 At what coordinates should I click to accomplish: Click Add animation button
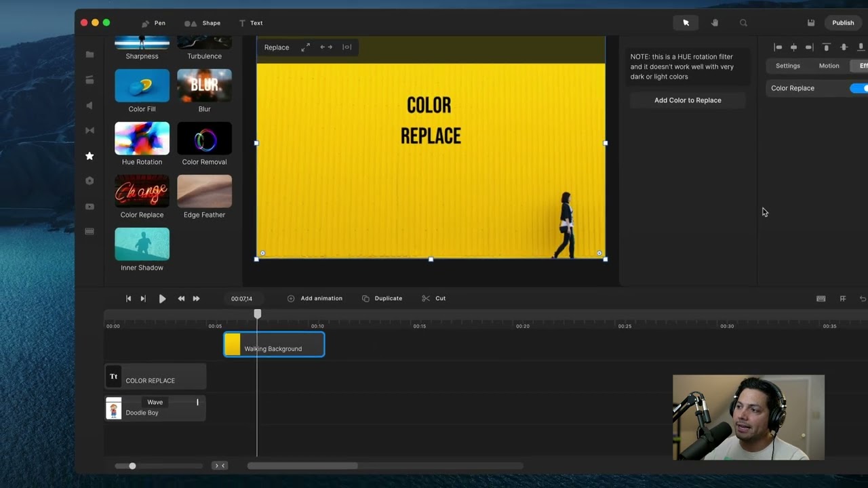(x=315, y=299)
